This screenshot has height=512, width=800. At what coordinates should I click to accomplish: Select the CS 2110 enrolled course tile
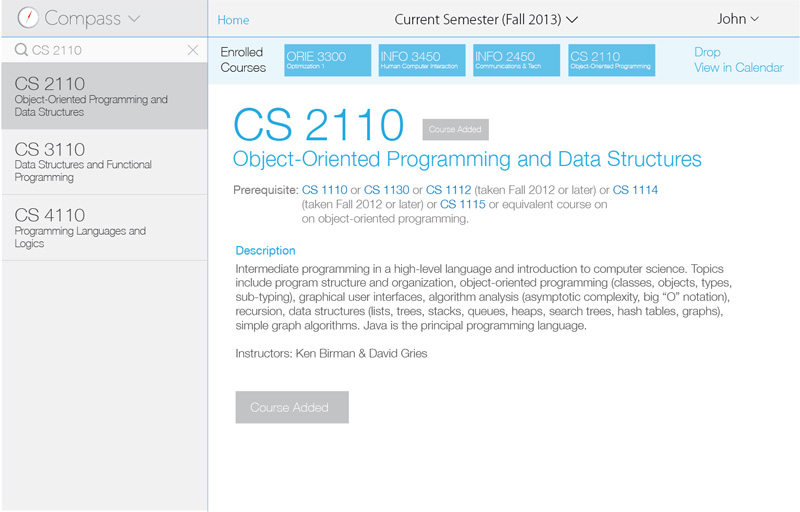click(611, 60)
